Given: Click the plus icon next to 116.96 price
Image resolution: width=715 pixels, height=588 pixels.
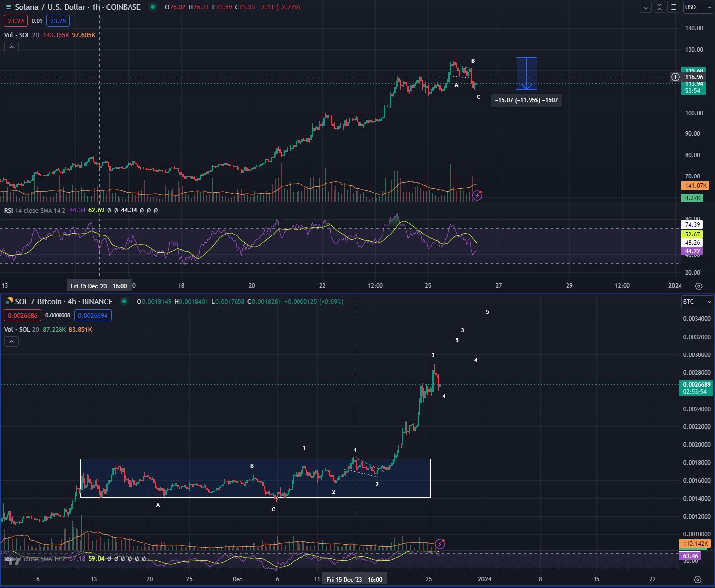Looking at the screenshot, I should (675, 77).
